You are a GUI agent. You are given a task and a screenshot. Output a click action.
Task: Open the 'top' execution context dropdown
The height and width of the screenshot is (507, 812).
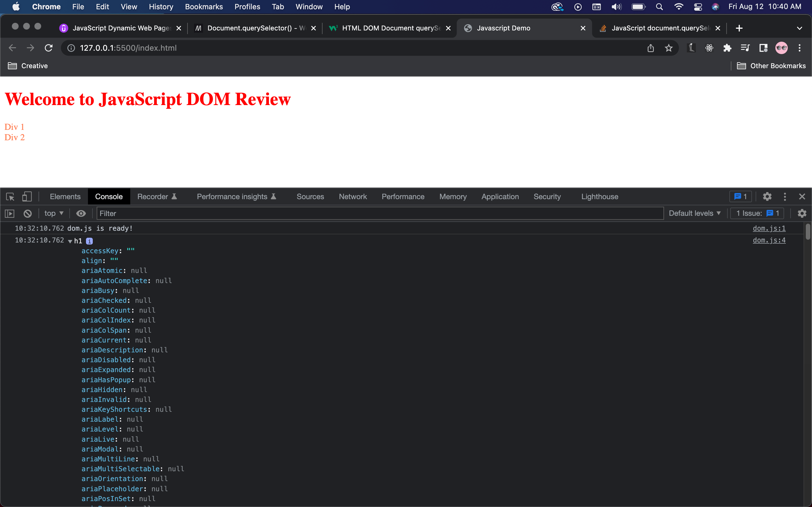[x=53, y=213]
